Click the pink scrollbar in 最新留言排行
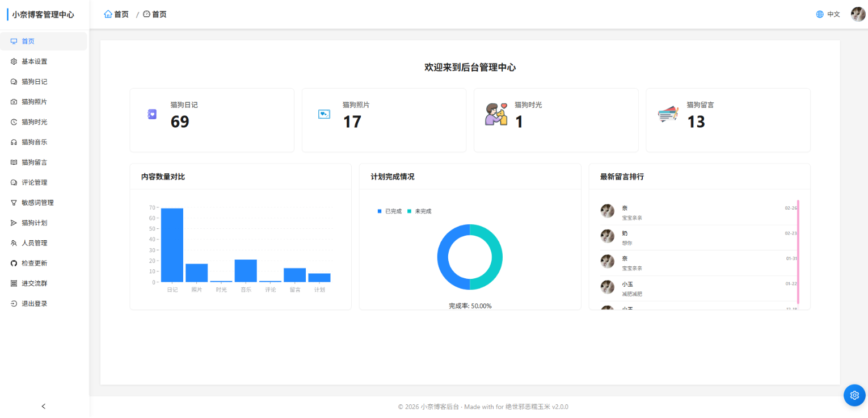 coord(798,251)
